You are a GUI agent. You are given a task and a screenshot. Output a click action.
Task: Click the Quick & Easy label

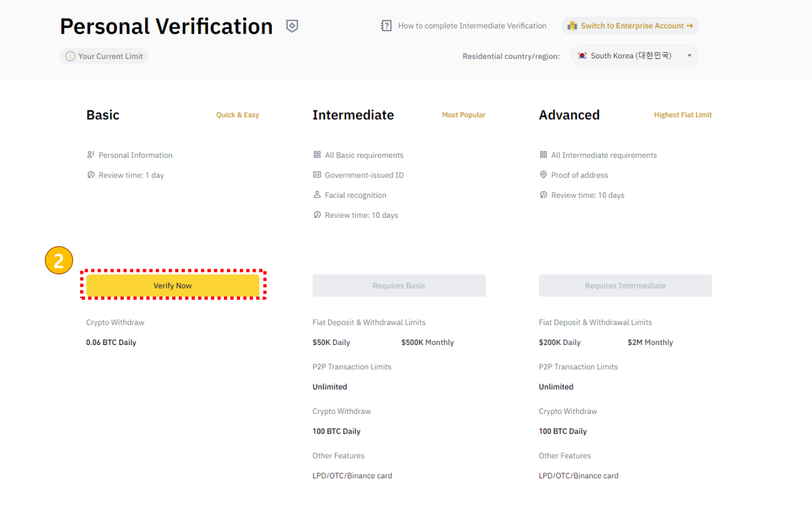(238, 115)
